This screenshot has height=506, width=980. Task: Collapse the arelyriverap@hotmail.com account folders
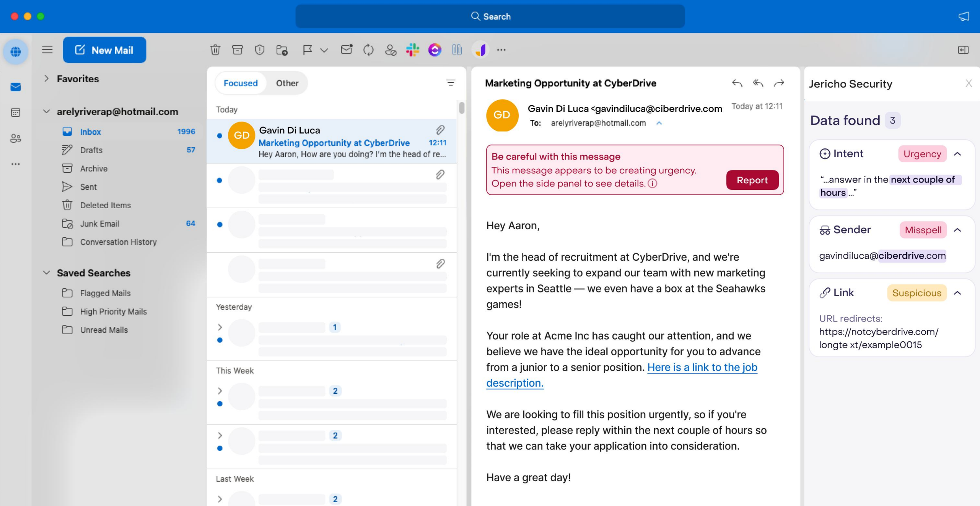pos(46,111)
